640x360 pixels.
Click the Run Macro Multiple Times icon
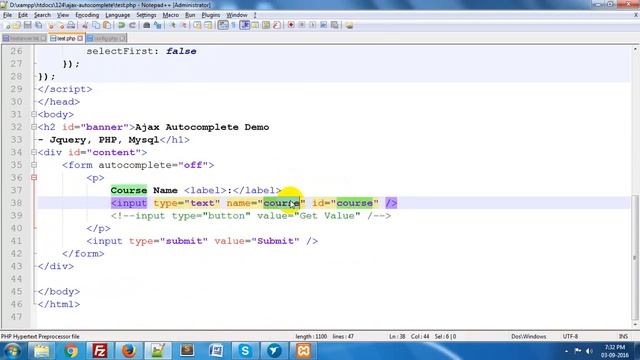pos(324,25)
